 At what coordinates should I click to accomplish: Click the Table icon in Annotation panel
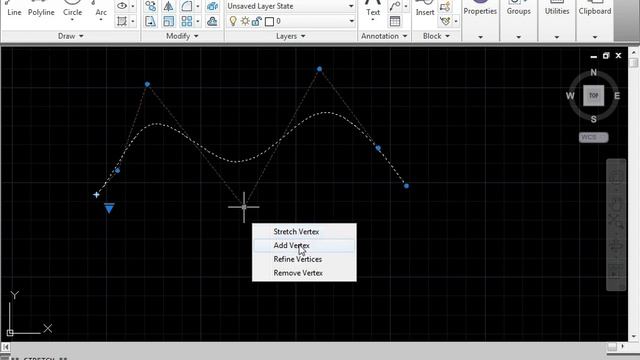pyautogui.click(x=394, y=21)
